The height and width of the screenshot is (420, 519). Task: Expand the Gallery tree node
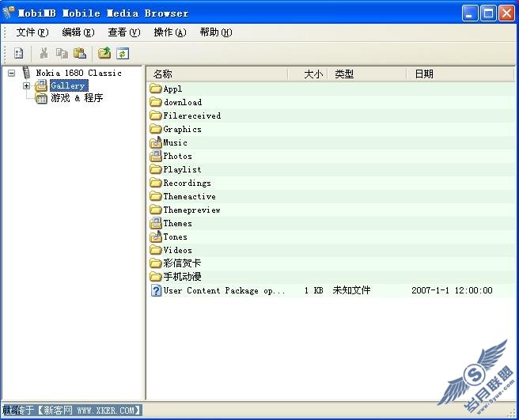pyautogui.click(x=26, y=85)
